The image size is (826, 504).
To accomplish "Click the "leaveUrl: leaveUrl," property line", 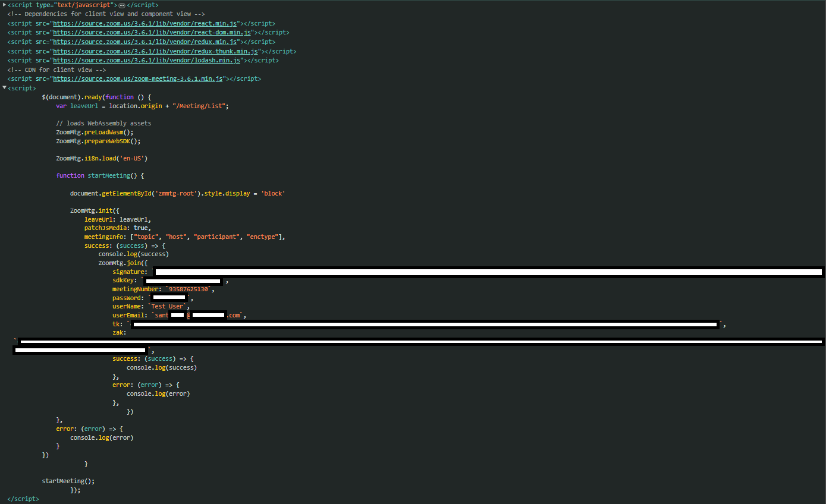I will click(x=118, y=219).
